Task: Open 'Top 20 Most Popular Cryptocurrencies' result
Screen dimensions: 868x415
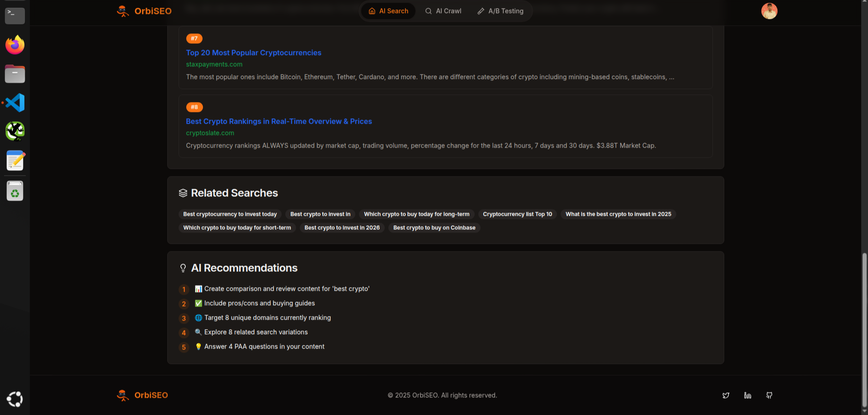Action: pos(254,53)
